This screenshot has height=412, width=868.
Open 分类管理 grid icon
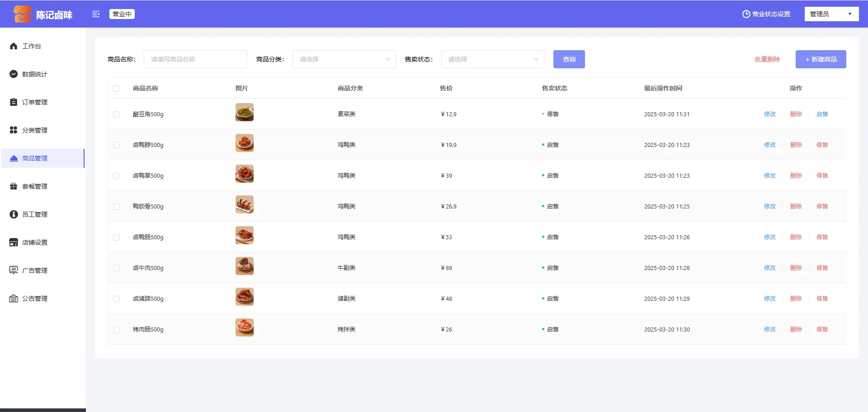pyautogui.click(x=14, y=130)
